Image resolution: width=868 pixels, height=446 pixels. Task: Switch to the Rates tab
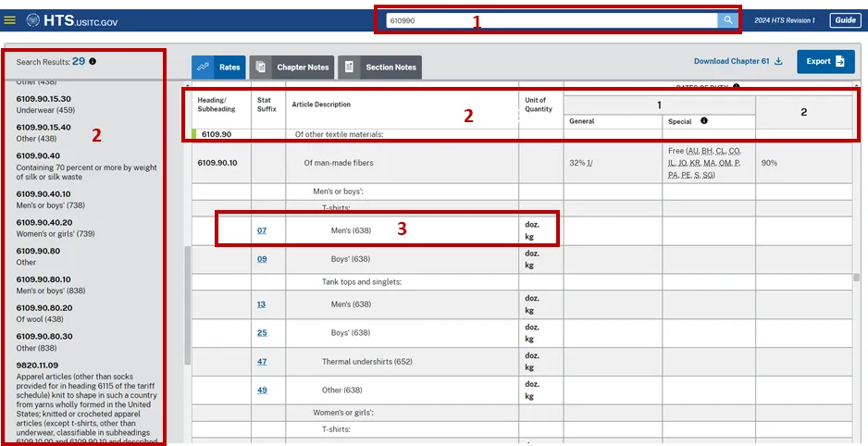(x=218, y=67)
